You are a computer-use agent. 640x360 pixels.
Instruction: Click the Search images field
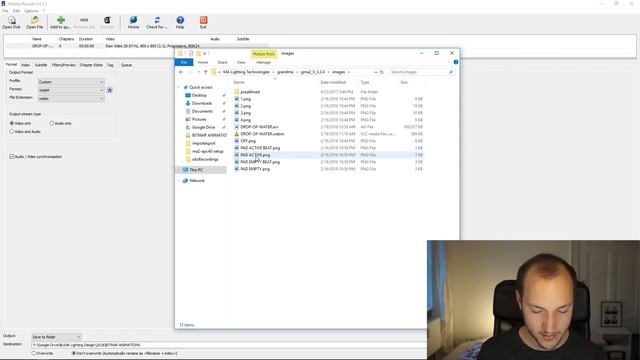(x=422, y=72)
